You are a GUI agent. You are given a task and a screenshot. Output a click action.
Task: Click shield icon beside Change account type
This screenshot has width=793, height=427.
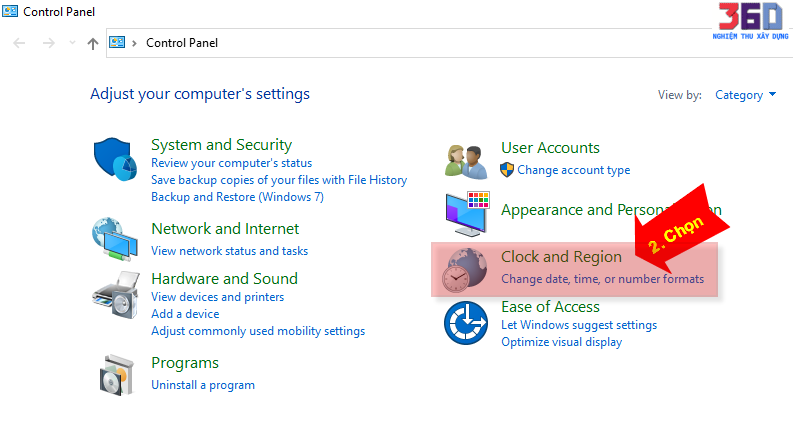[x=507, y=170]
